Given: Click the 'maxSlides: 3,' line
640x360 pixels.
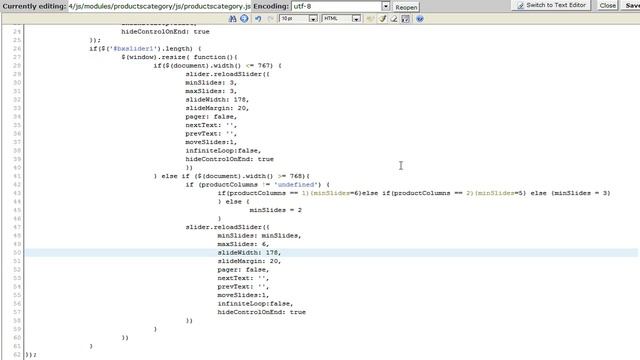Looking at the screenshot, I should pos(211,91).
